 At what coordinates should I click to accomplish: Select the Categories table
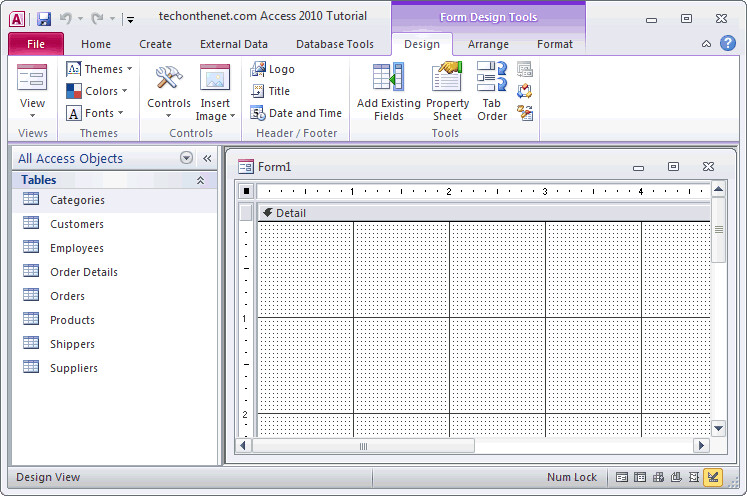[x=114, y=200]
